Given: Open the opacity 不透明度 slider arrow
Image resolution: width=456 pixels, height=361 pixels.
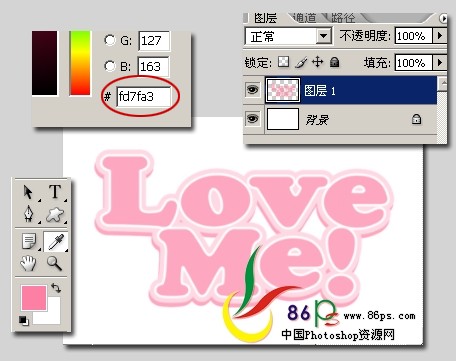Looking at the screenshot, I should [x=440, y=35].
